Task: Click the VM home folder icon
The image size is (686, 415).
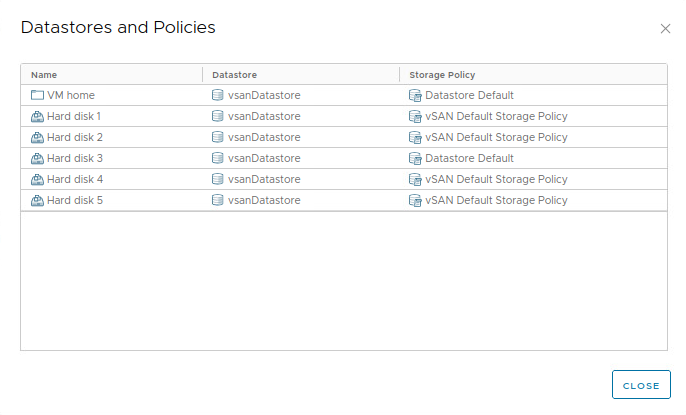Action: 37,95
